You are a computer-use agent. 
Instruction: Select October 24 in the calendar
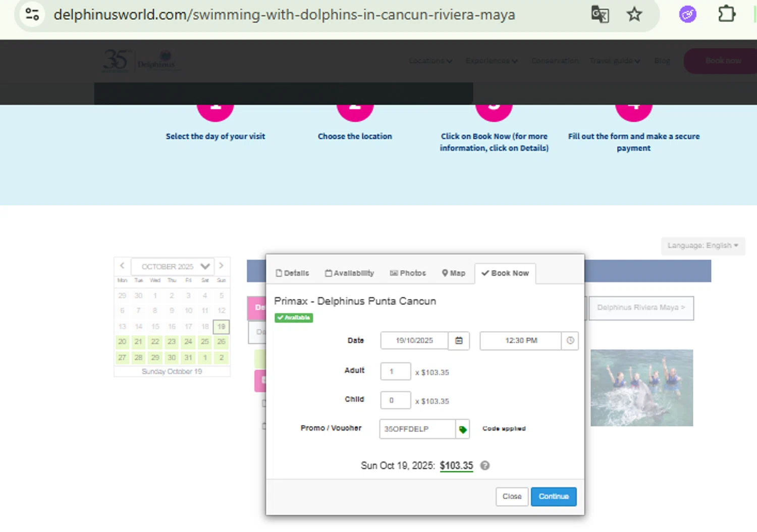188,342
